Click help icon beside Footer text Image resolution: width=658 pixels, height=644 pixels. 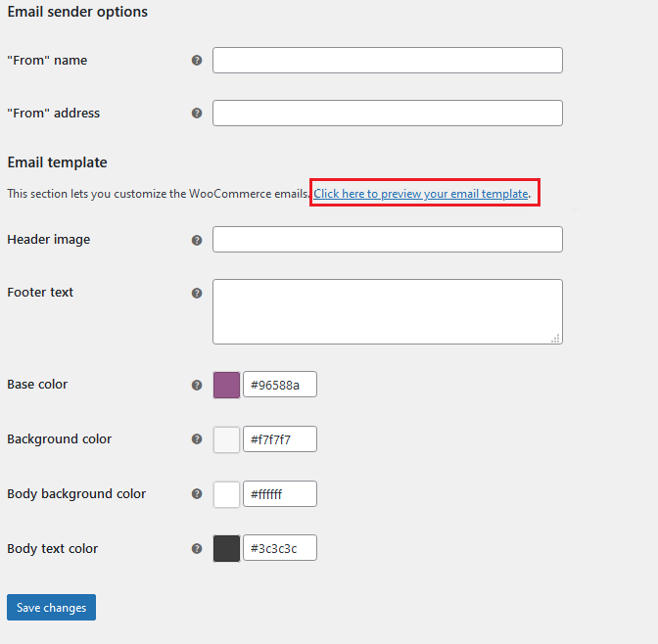[x=197, y=294]
